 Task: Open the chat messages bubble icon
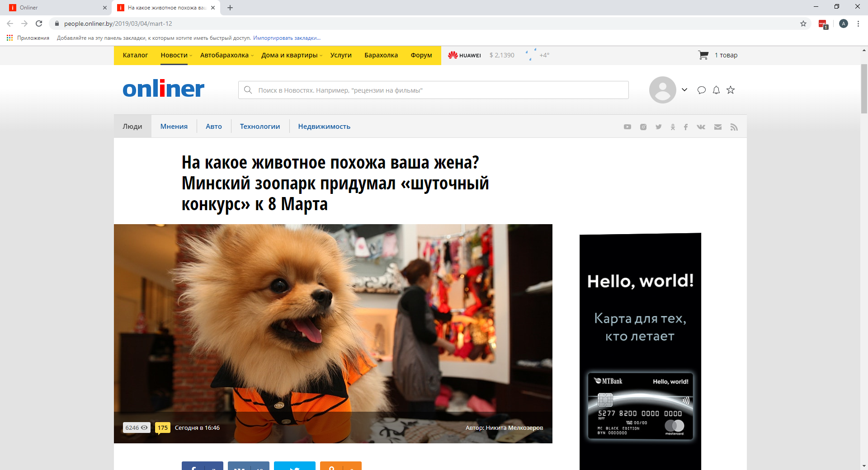[x=702, y=90]
